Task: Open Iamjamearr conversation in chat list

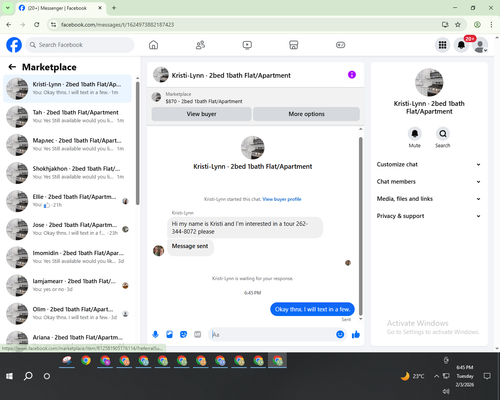Action: click(x=67, y=285)
